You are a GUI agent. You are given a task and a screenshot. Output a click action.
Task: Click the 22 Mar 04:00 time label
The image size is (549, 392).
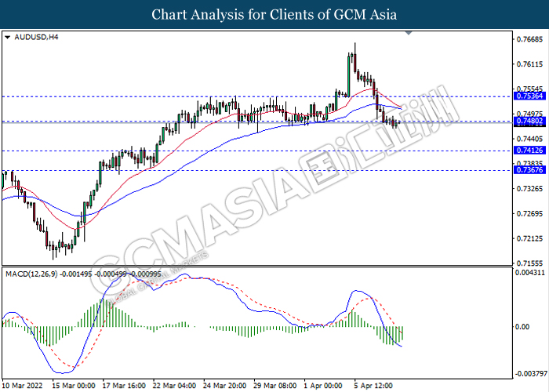[x=174, y=386]
